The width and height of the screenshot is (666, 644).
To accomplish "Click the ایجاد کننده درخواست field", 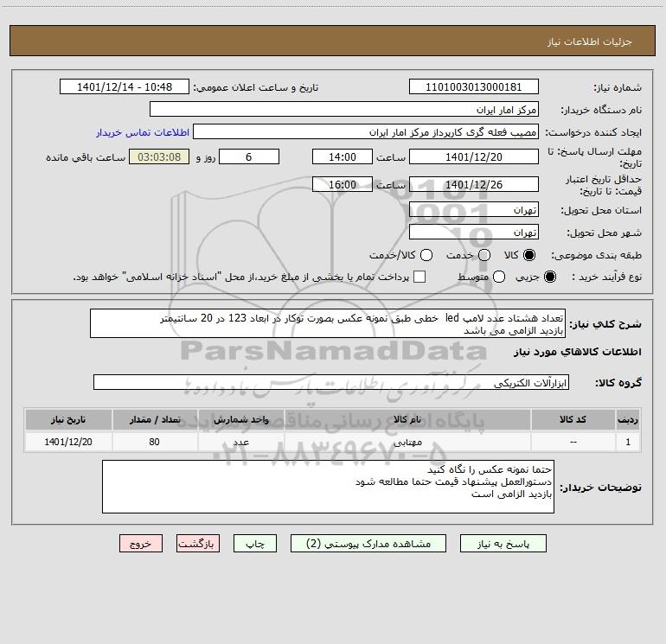I will [366, 131].
